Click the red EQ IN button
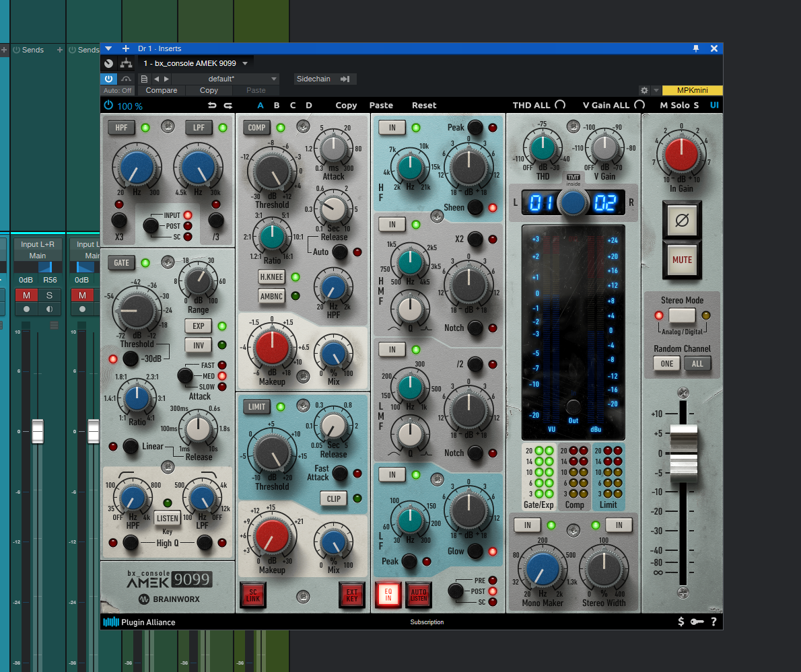This screenshot has width=801, height=672. tap(388, 595)
